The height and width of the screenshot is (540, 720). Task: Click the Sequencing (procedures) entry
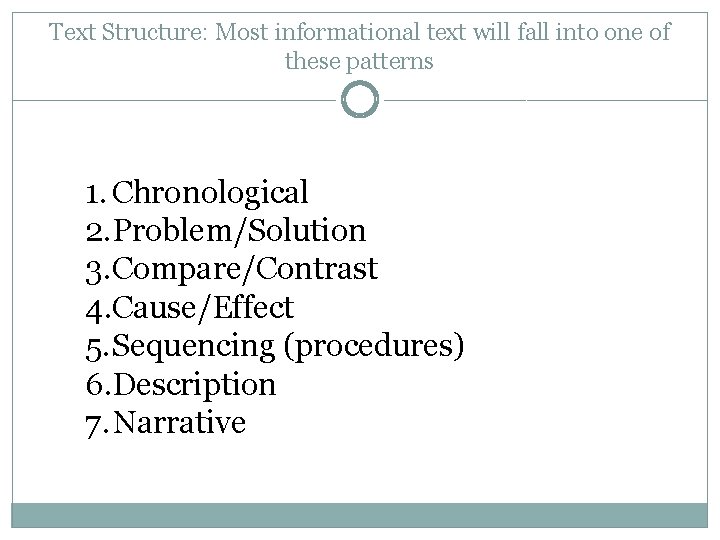point(288,346)
